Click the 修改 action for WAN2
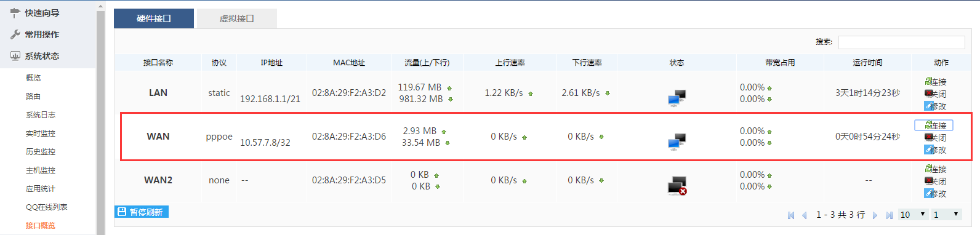This screenshot has height=235, width=980. pyautogui.click(x=935, y=194)
